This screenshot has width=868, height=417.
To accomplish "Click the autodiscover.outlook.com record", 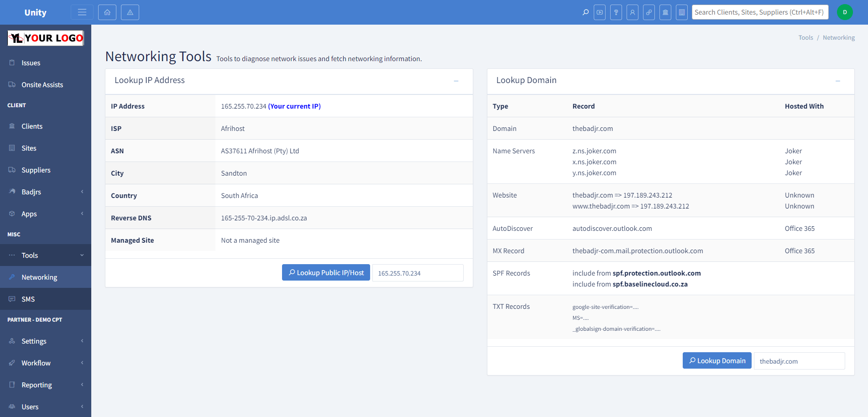I will 612,229.
